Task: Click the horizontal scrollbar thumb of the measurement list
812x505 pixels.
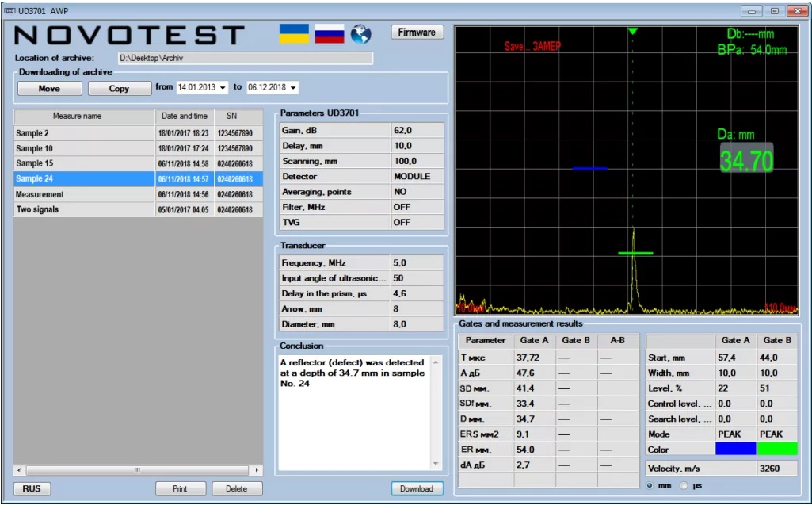Action: [x=137, y=470]
